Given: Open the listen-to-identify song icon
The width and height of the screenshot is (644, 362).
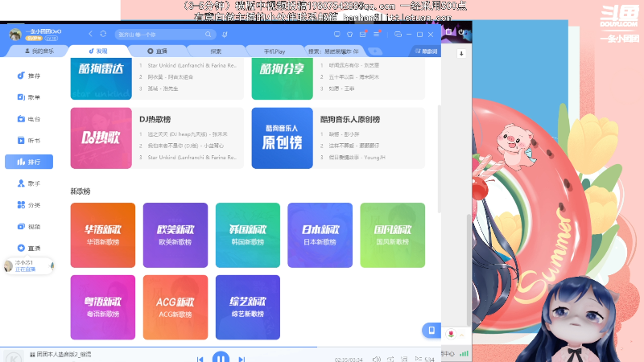Looking at the screenshot, I should 225,35.
